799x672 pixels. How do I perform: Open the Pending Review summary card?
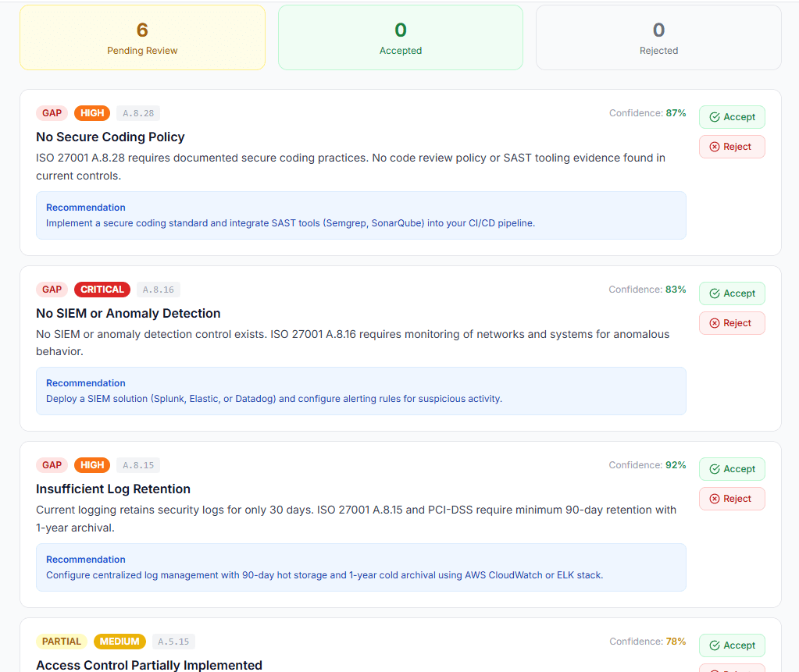coord(142,37)
